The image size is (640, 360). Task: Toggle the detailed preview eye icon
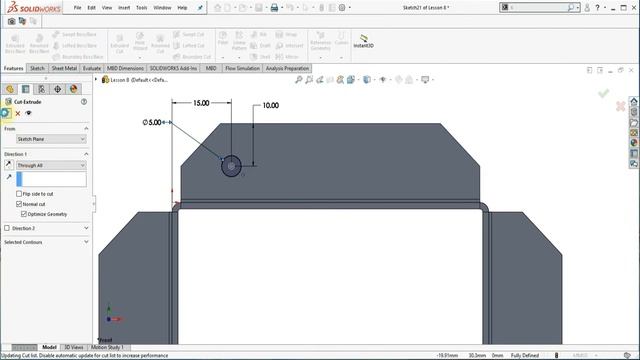(x=28, y=113)
